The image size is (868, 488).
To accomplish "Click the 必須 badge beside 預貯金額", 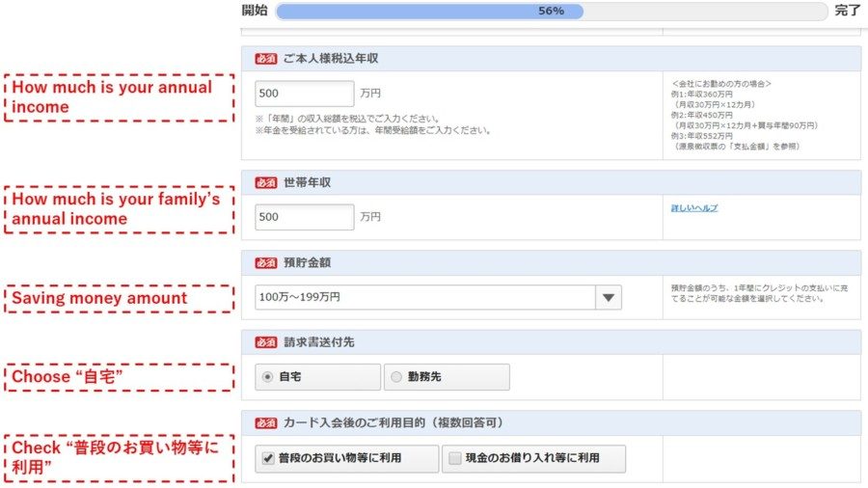I will (265, 263).
